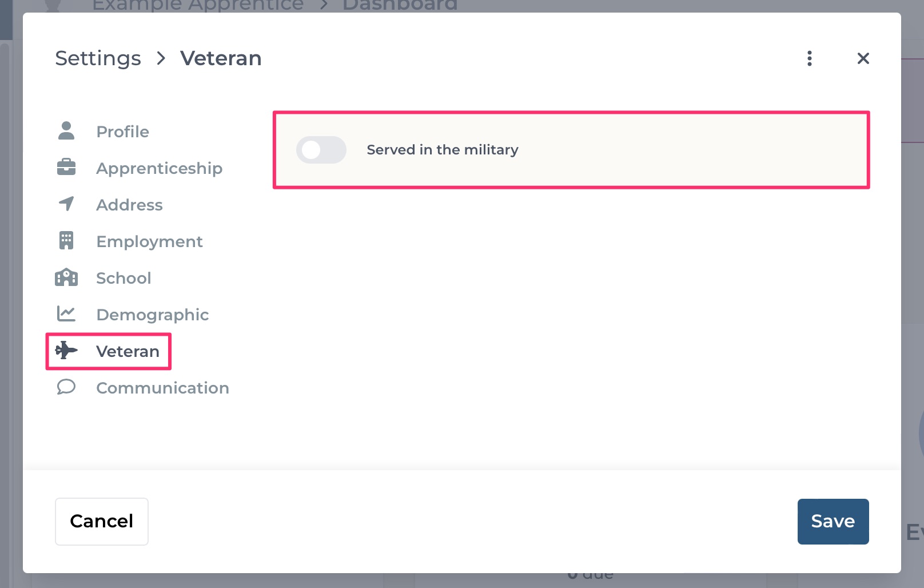Go to Settings breadcrumb
This screenshot has width=924, height=588.
click(x=98, y=58)
